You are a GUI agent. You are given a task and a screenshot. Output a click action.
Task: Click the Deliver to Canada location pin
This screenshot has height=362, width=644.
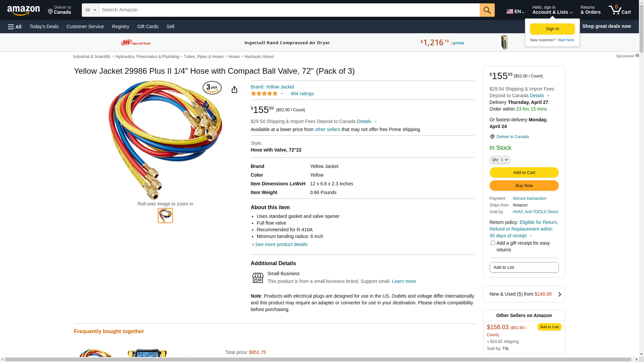coord(492,137)
